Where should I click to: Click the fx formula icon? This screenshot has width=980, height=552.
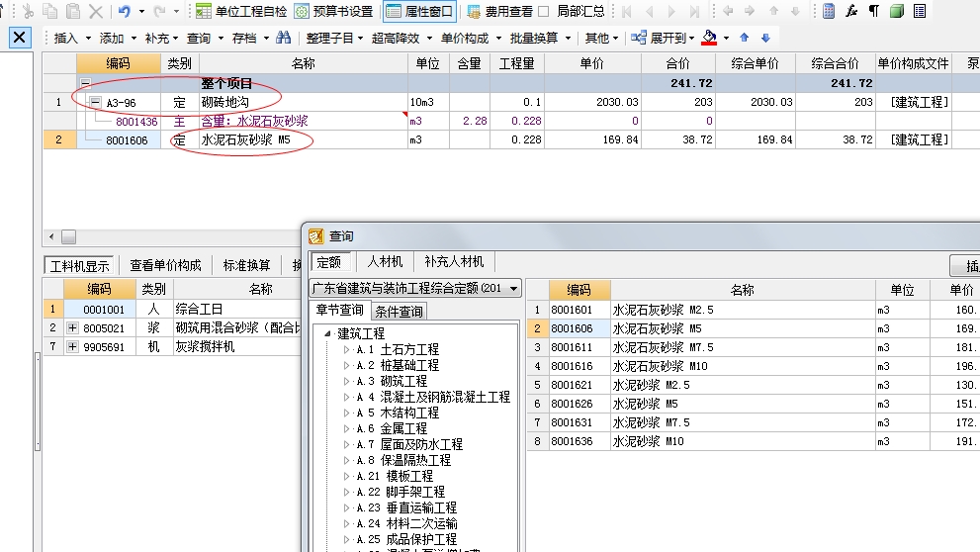coord(851,11)
